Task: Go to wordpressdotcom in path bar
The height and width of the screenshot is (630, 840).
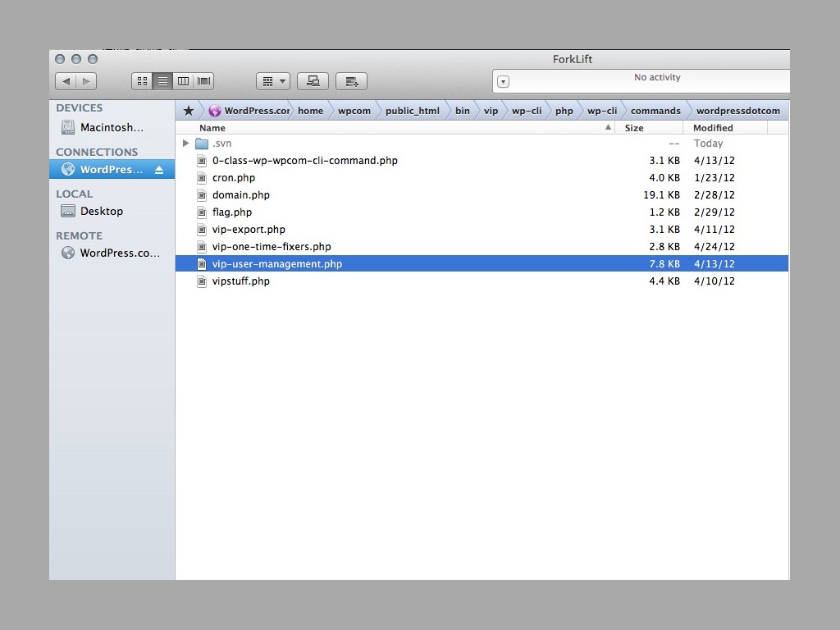Action: 738,111
